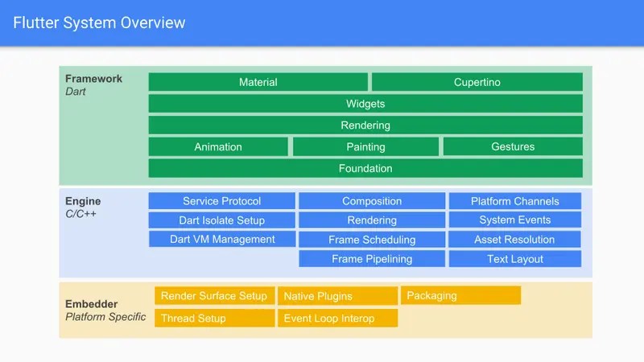Select Dart Isolate Setup box
This screenshot has height=362, width=644.
click(222, 220)
